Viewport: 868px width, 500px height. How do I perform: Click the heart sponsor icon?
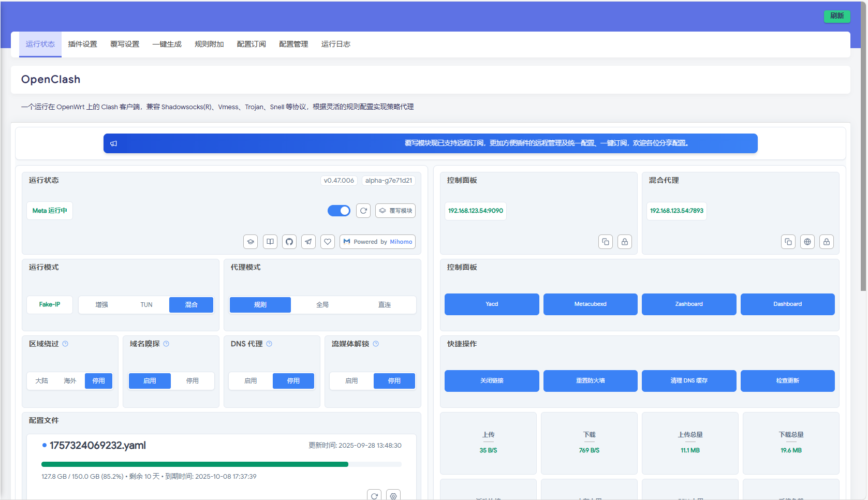(328, 242)
